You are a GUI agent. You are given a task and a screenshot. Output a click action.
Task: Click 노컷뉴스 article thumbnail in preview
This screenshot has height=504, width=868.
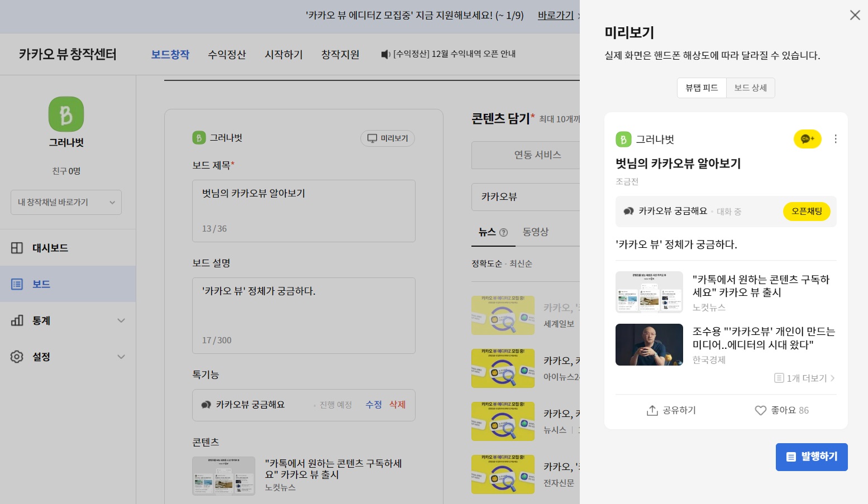click(649, 292)
